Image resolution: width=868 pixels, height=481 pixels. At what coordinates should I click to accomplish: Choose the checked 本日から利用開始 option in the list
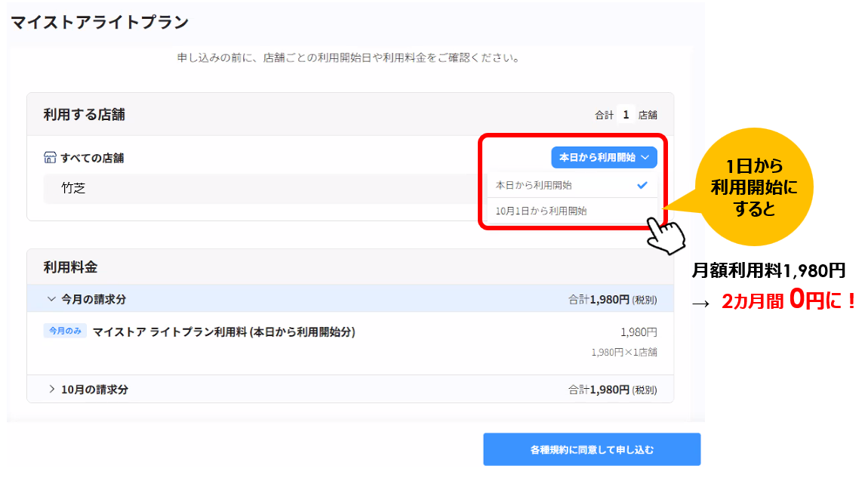(x=534, y=185)
